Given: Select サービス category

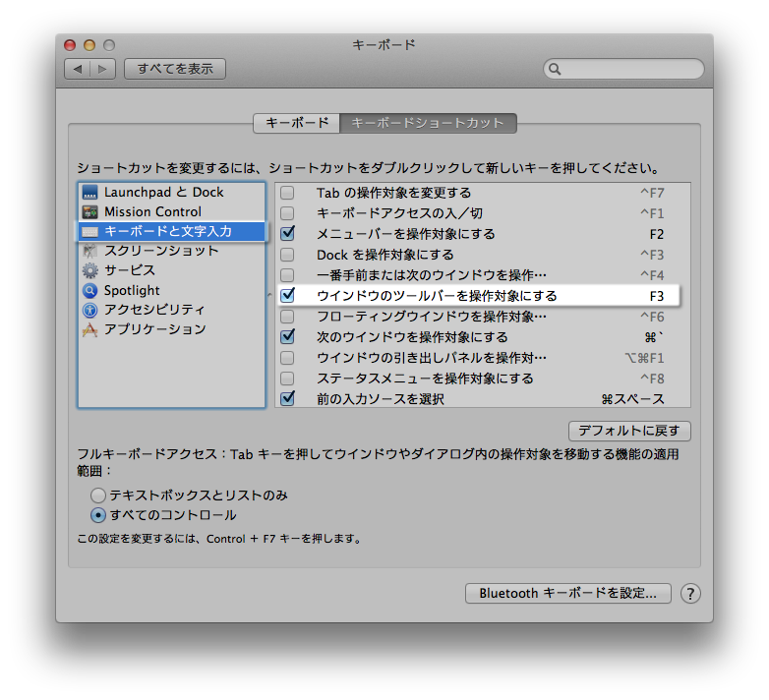Looking at the screenshot, I should (172, 270).
